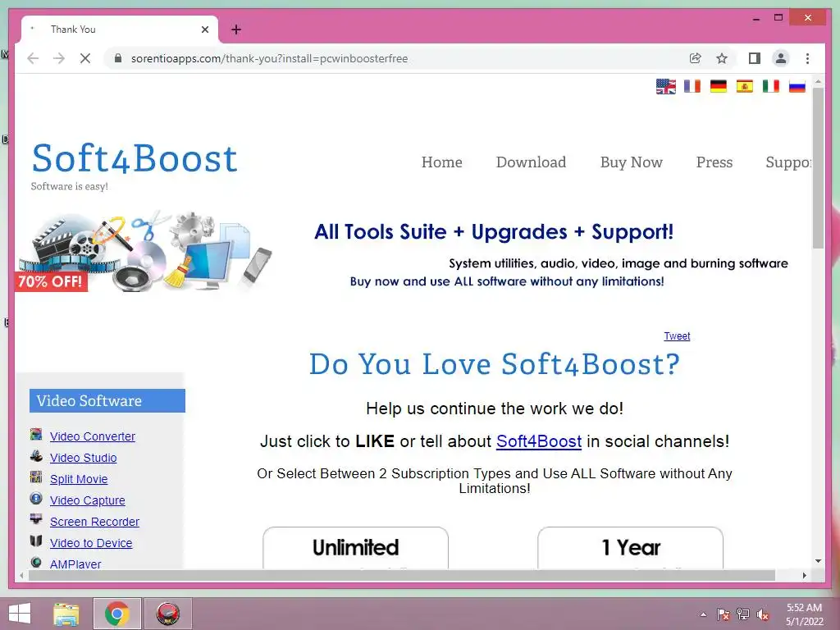View site info via lock icon
This screenshot has height=630, width=840.
[118, 58]
